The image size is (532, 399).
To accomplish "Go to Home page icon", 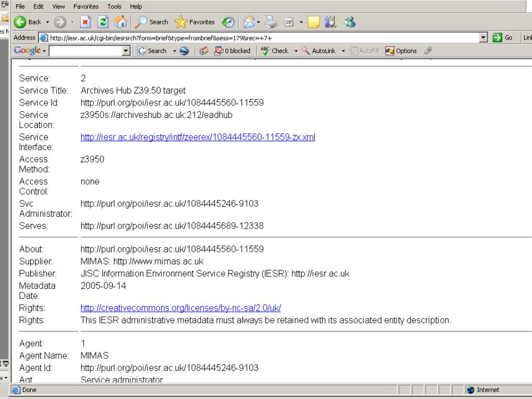I will (121, 22).
